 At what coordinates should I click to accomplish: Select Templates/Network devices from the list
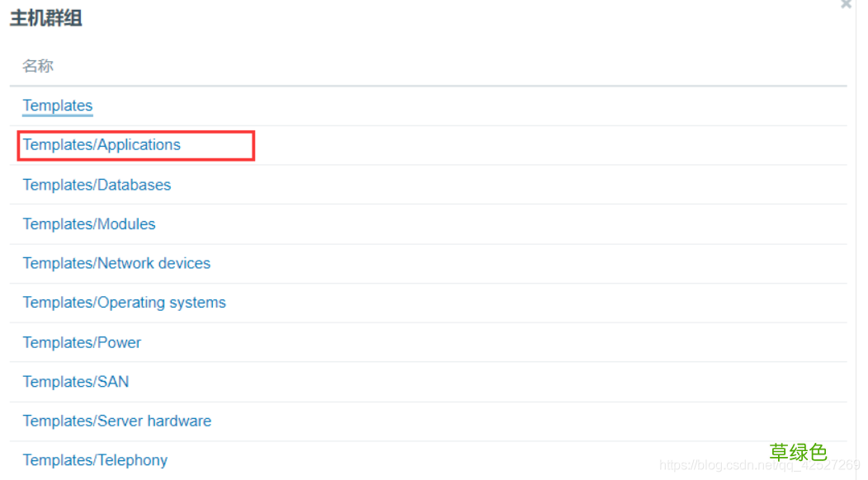[x=116, y=264]
